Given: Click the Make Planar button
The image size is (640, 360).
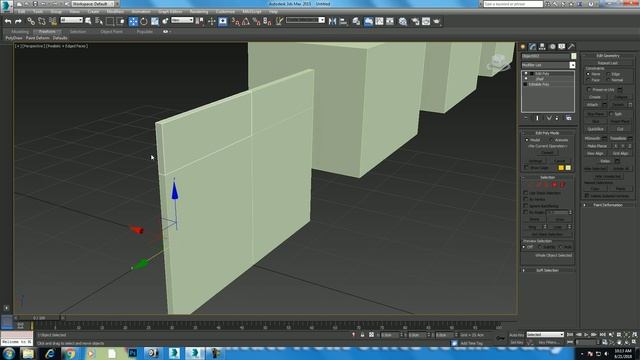Looking at the screenshot, I should 597,146.
